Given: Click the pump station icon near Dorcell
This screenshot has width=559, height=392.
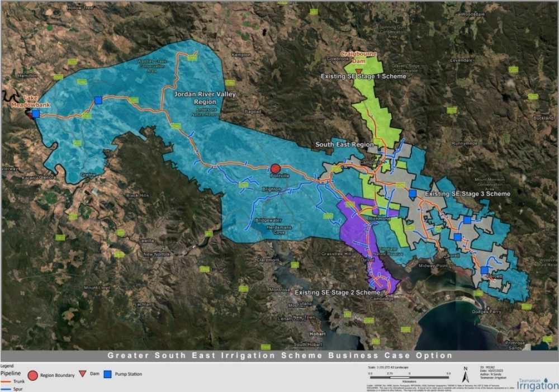Looking at the screenshot, I should tap(484, 270).
